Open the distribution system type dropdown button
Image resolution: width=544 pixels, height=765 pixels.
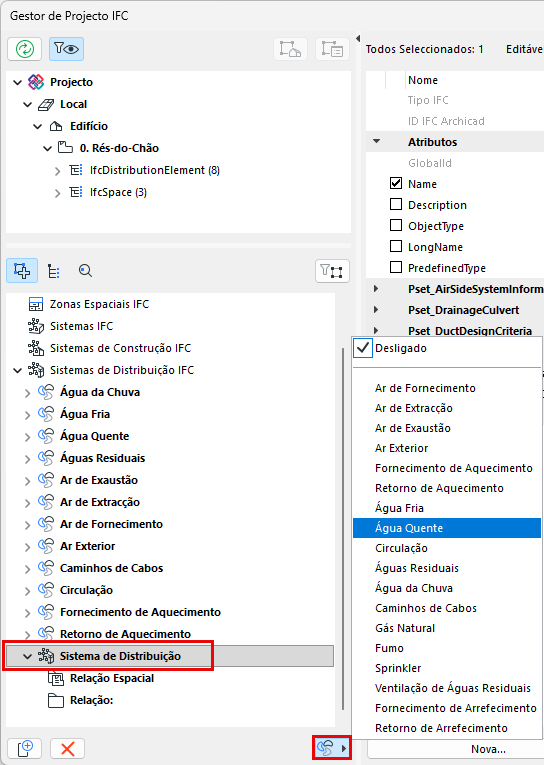332,747
